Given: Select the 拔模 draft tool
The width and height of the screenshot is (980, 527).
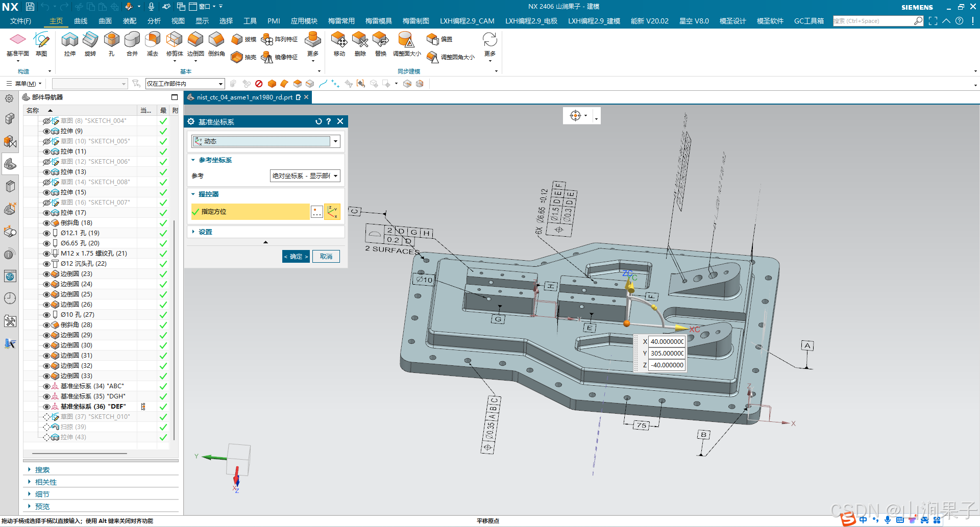Looking at the screenshot, I should 243,39.
